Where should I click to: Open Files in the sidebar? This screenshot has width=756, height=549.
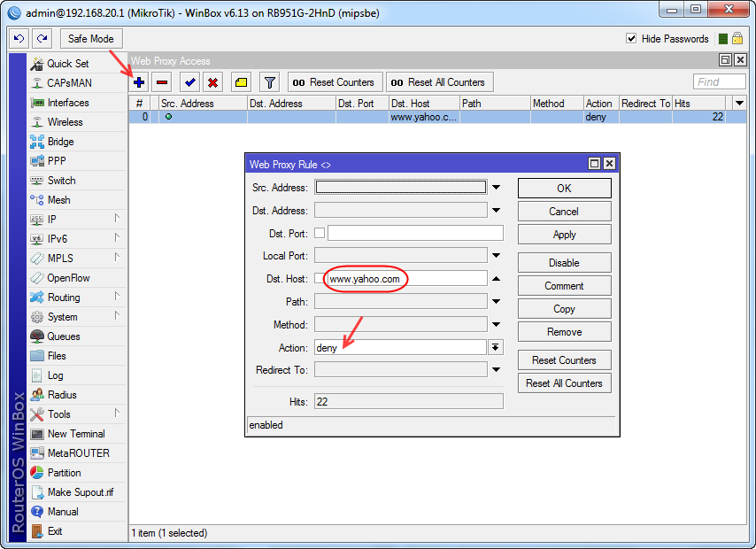(57, 356)
